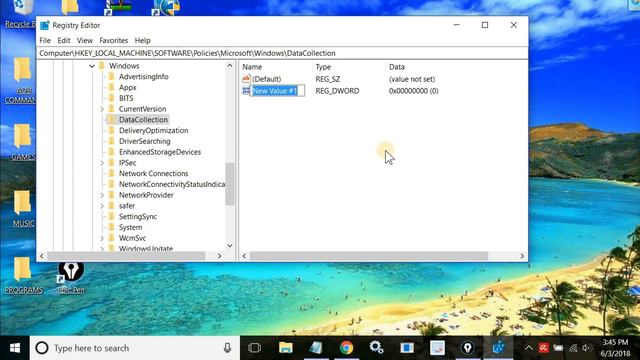Open the PROGRAMS desktop folder
Screen dimensions: 640x360
(23, 276)
